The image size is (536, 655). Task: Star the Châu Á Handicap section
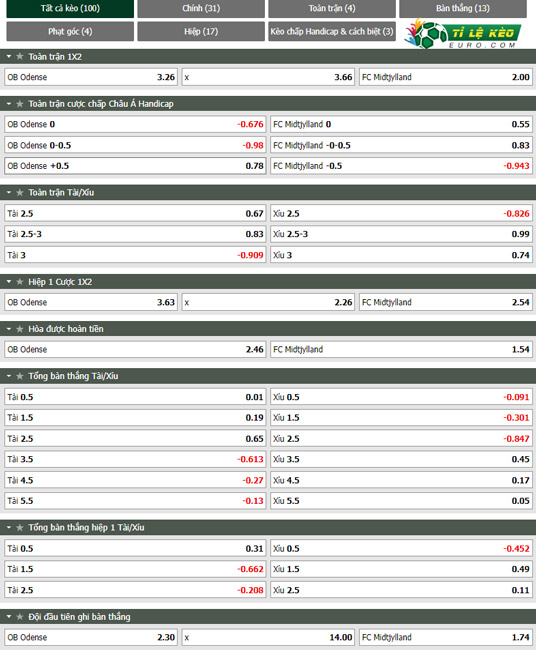tap(19, 104)
